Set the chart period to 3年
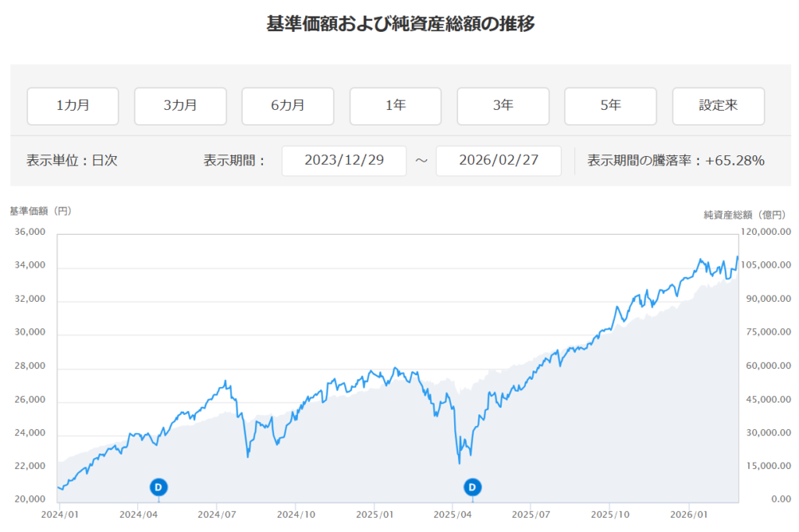 pyautogui.click(x=503, y=106)
